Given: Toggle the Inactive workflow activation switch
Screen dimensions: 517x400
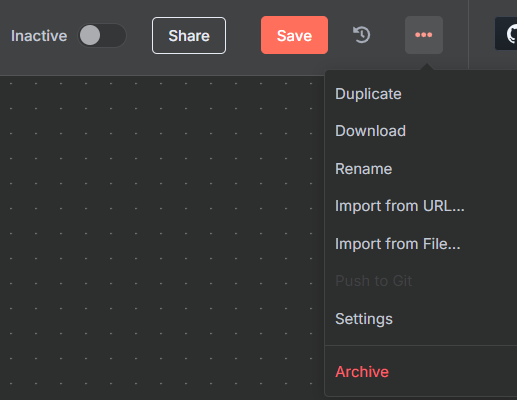Looking at the screenshot, I should coord(102,35).
